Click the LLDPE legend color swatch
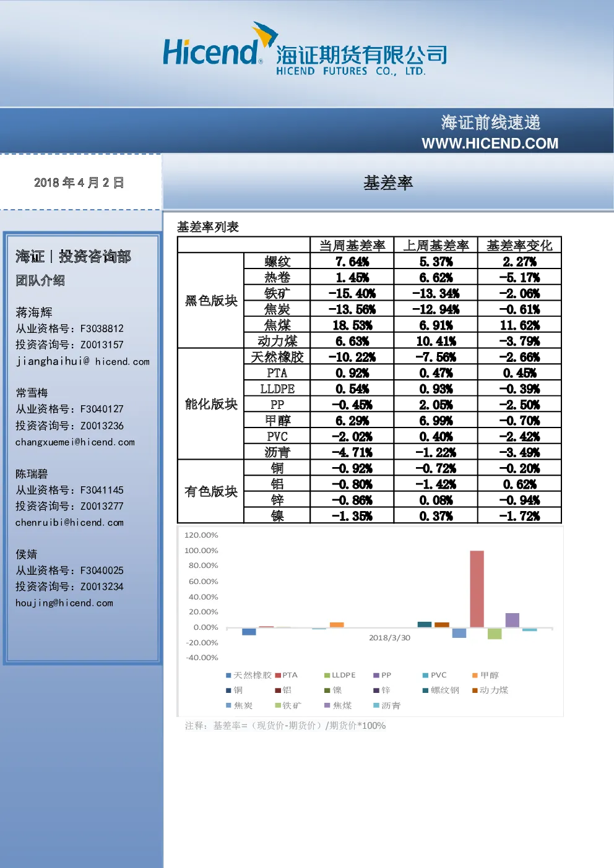The image size is (614, 868). coord(327,675)
